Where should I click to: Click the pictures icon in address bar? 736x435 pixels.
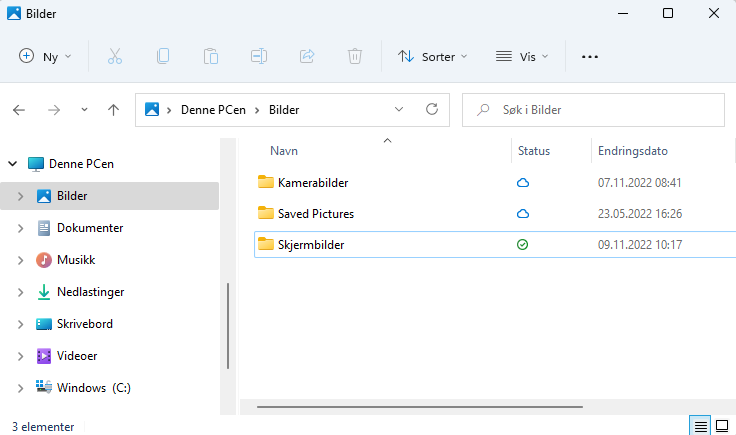[152, 110]
